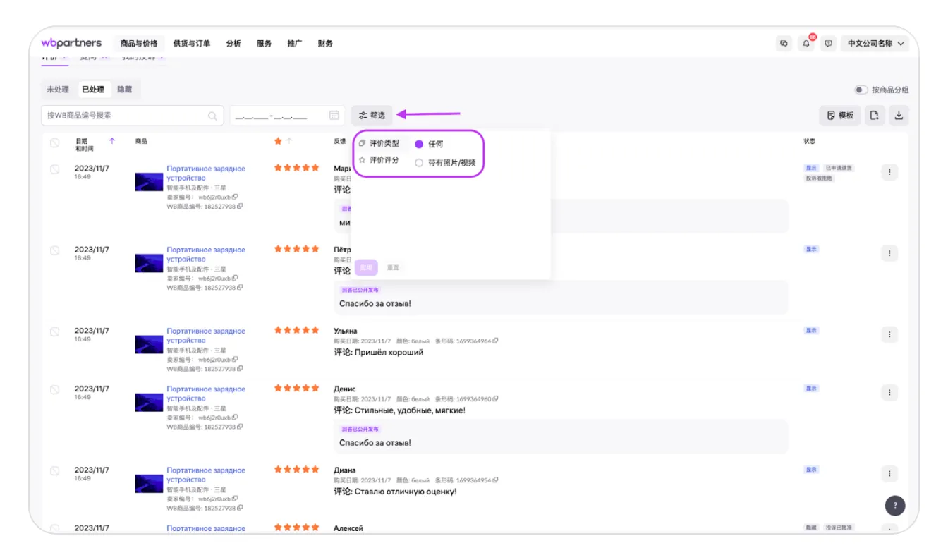Click the date range input field
This screenshot has height=560, width=948.
(287, 116)
